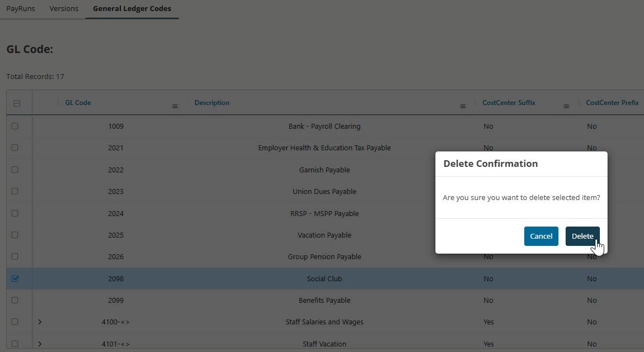Select checkbox for Union Dues Payable row
644x352 pixels.
click(15, 191)
